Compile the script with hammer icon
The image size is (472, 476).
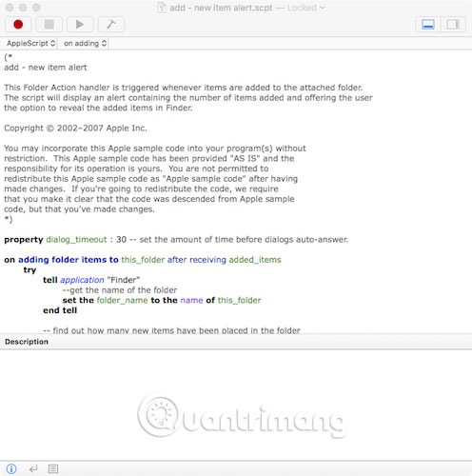click(x=111, y=25)
